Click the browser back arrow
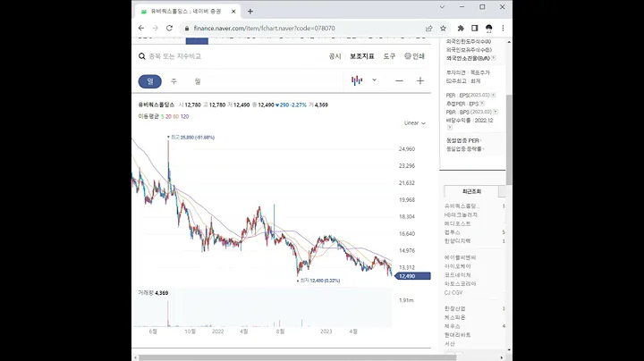This screenshot has height=361, width=644. click(x=141, y=28)
